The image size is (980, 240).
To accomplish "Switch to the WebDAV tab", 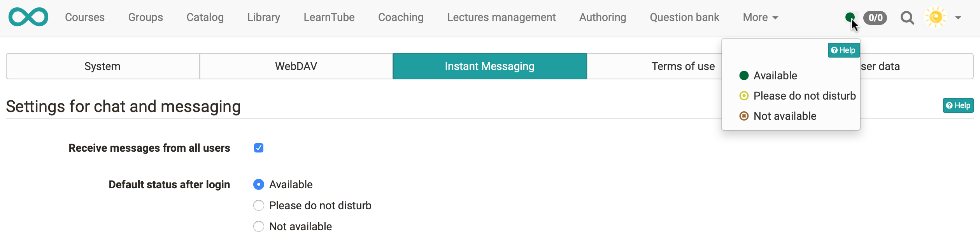I will pos(296,66).
